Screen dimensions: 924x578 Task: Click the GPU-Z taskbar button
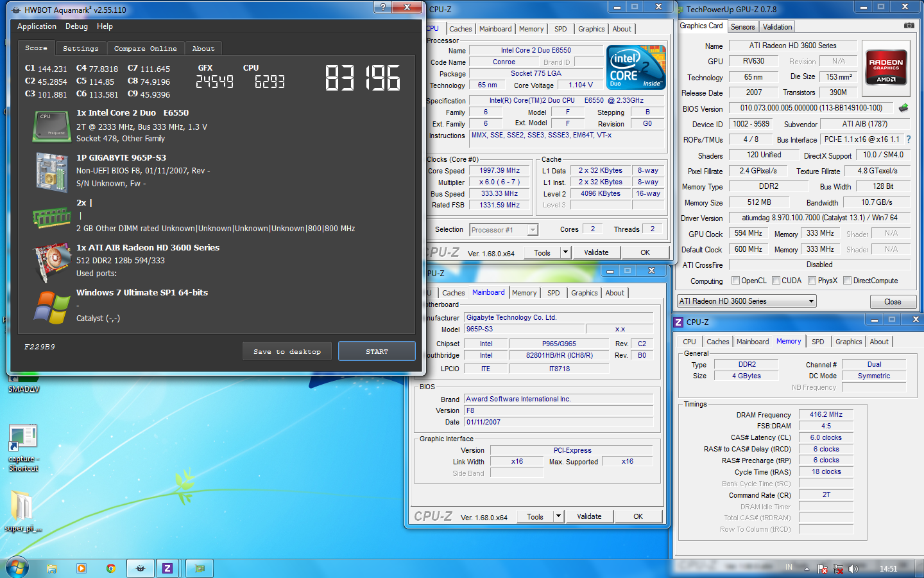click(x=200, y=568)
